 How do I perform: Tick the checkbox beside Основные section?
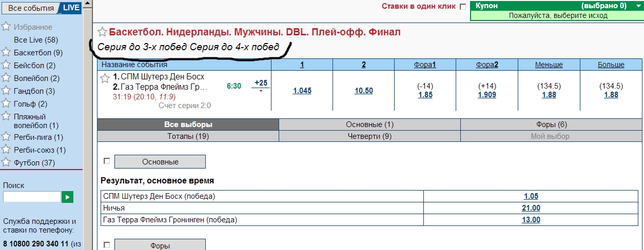tap(107, 161)
